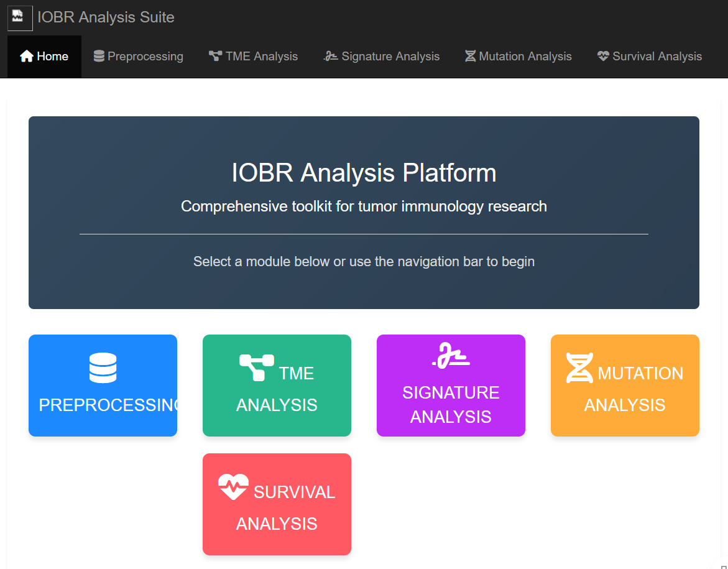Click the DNA helix icon on orange card

(x=579, y=368)
